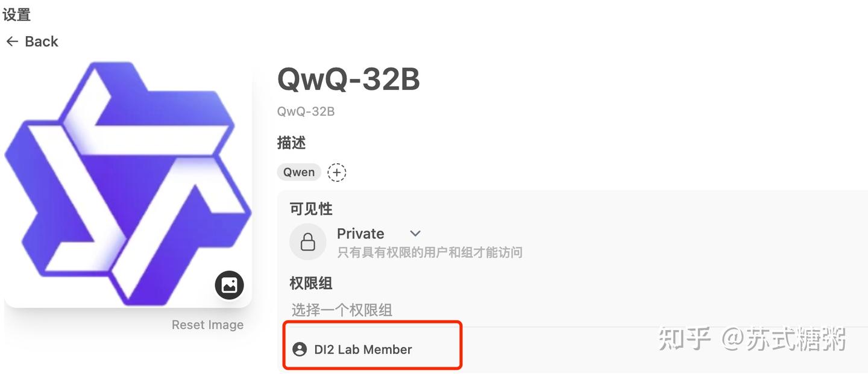Expand the 选择一个权限组 group selector
The width and height of the screenshot is (868, 374).
pyautogui.click(x=342, y=310)
